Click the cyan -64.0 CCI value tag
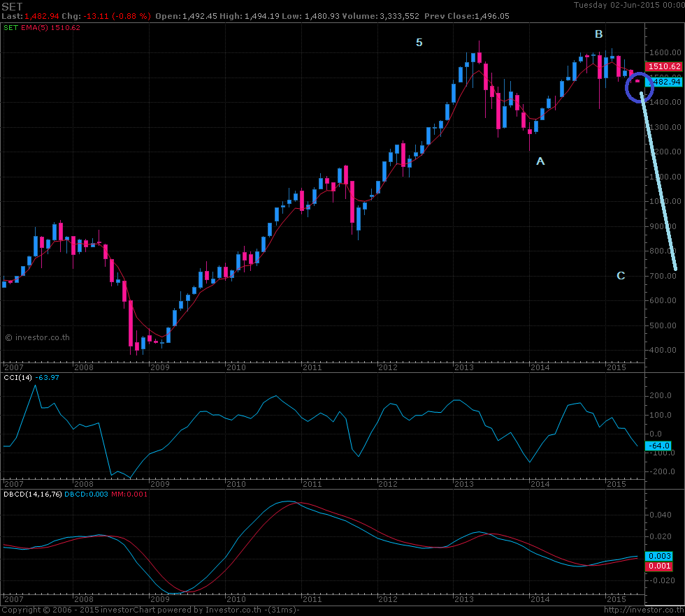The width and height of the screenshot is (685, 616). point(658,446)
